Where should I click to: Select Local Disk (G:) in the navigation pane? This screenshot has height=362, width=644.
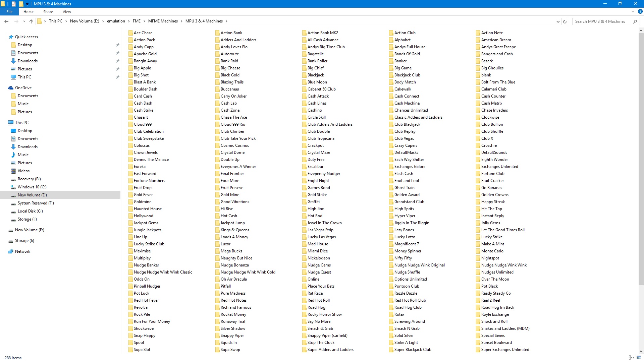pos(30,211)
